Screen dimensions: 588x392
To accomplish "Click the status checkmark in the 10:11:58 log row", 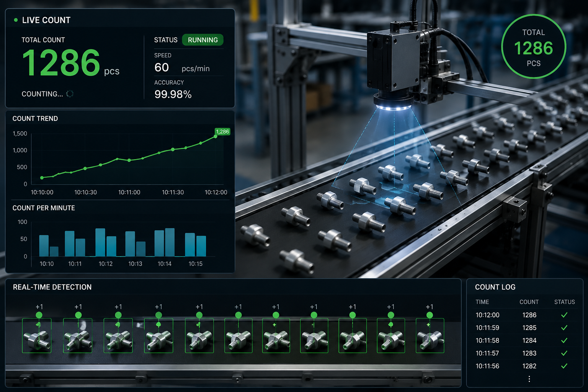I will click(564, 340).
